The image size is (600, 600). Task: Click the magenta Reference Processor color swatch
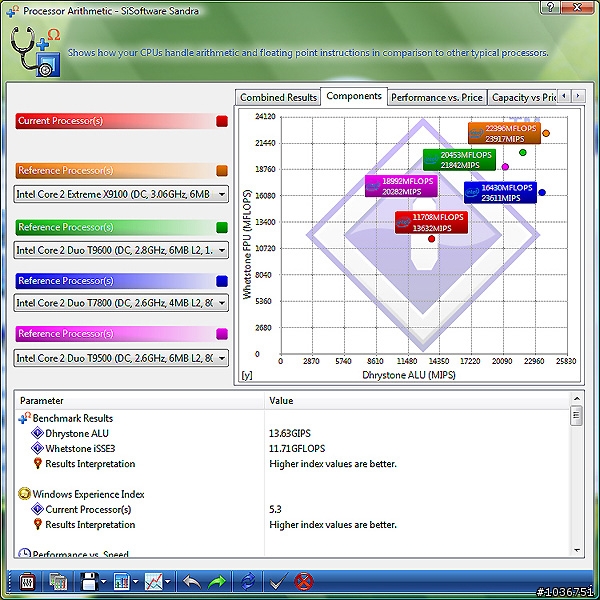222,334
